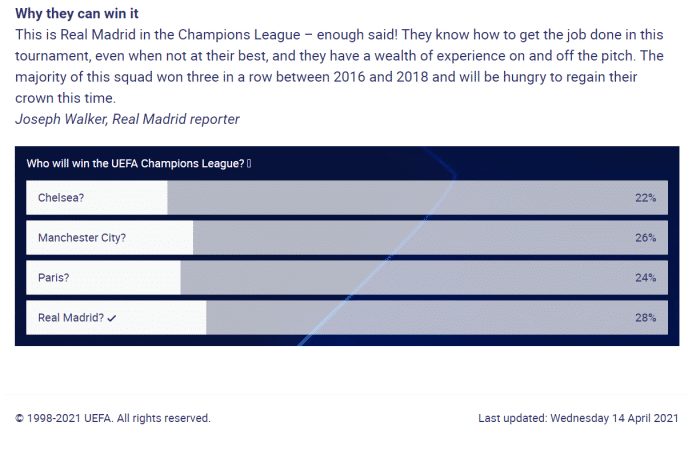
Task: Click the 24% result for Paris
Action: click(x=645, y=278)
